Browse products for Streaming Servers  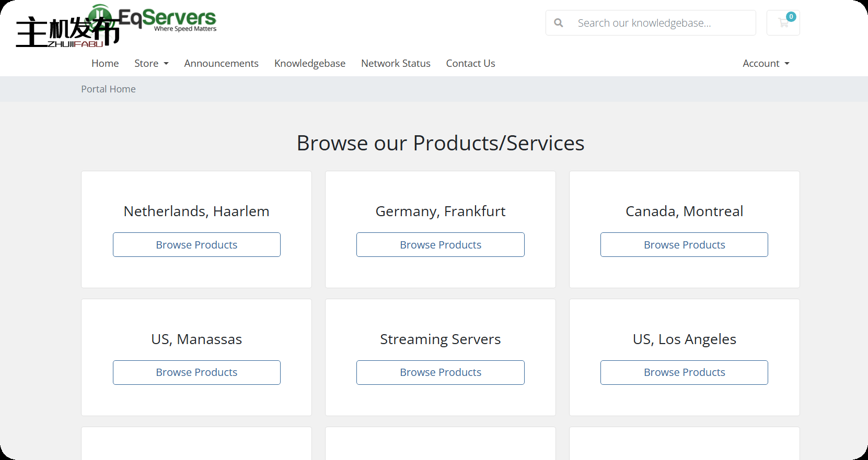pyautogui.click(x=441, y=372)
